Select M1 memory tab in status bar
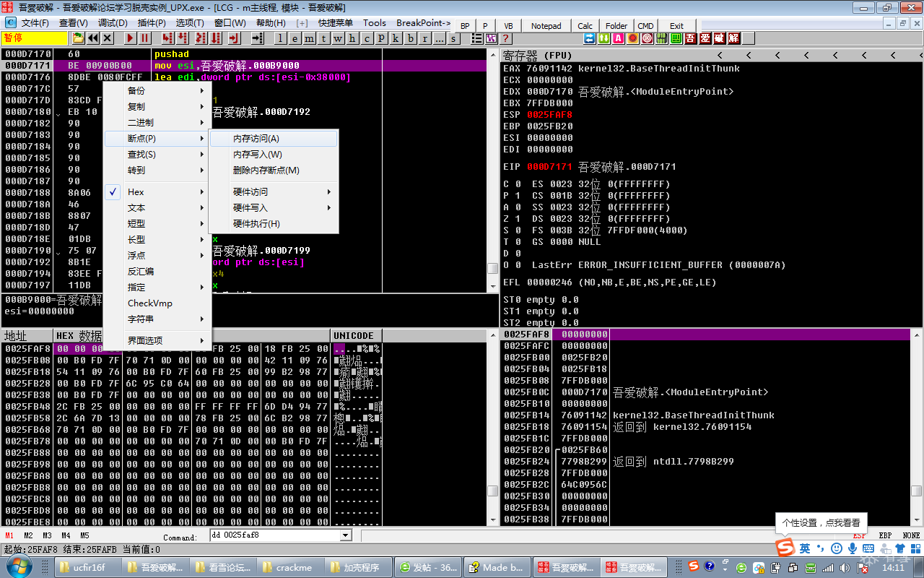924x578 pixels. point(9,535)
